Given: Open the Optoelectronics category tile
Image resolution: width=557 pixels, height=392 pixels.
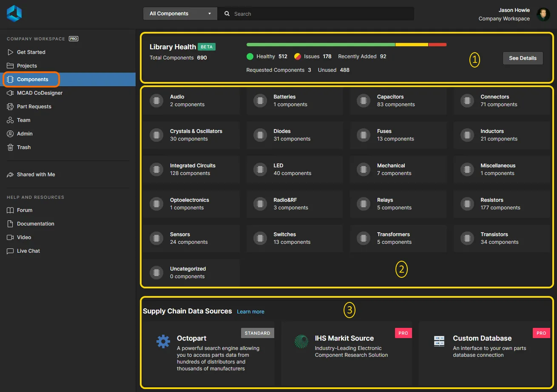Looking at the screenshot, I should (x=191, y=204).
